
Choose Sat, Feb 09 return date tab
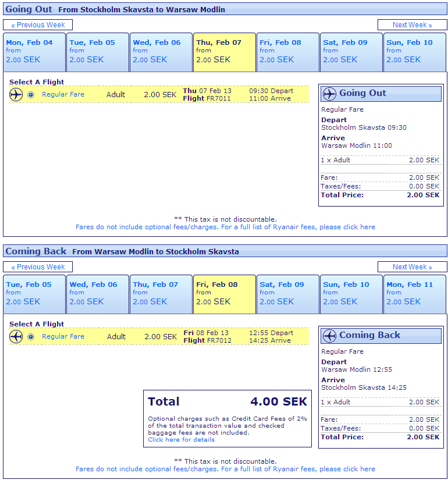(x=287, y=294)
